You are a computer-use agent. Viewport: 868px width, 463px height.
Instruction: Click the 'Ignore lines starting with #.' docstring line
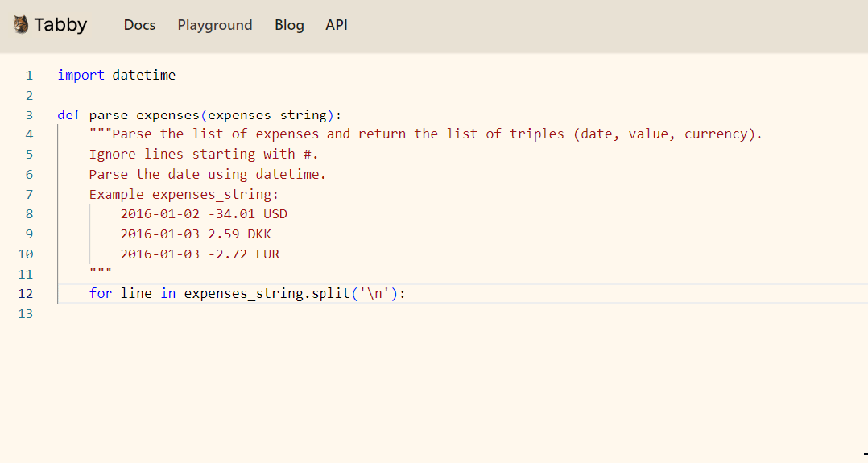(x=204, y=154)
